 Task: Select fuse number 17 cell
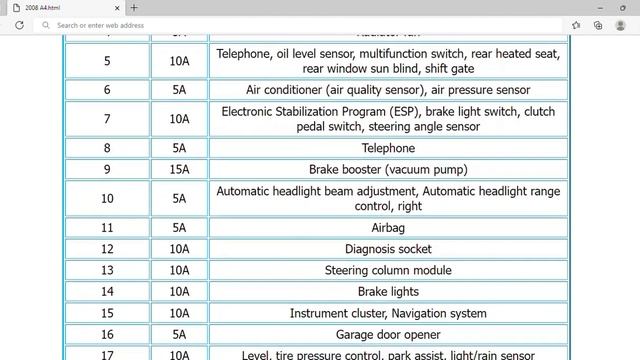107,354
